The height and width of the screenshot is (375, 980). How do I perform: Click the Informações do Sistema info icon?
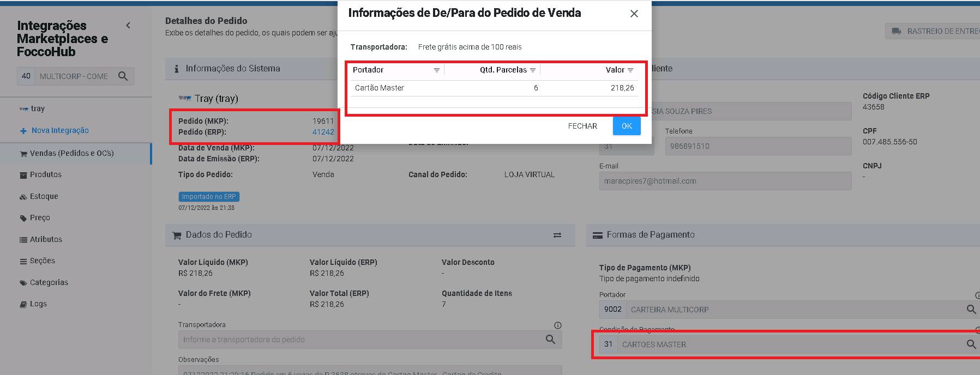pyautogui.click(x=176, y=69)
